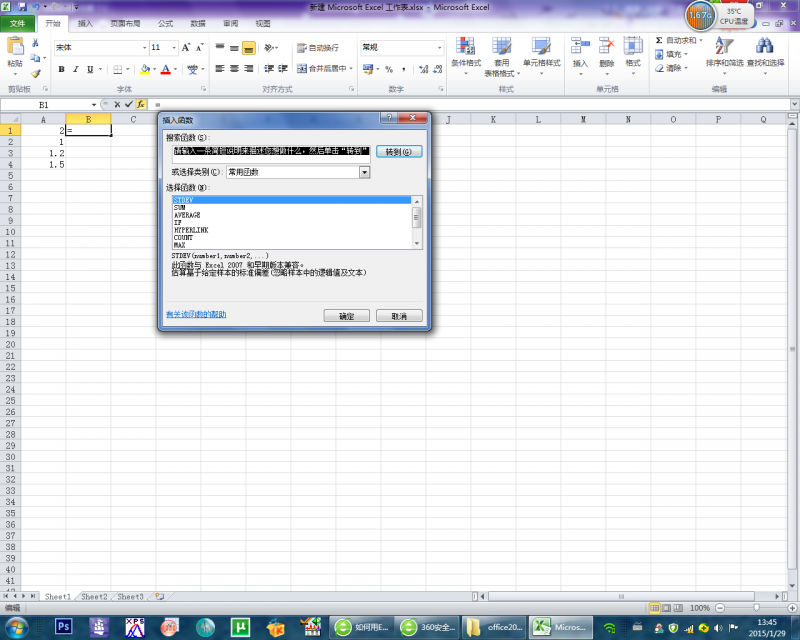
Task: Open the function category dropdown
Action: (364, 173)
